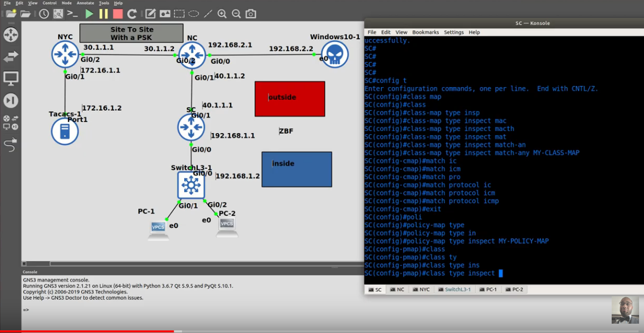Viewport: 644px width, 333px height.
Task: Click the red outside zone rectangle
Action: (x=290, y=99)
